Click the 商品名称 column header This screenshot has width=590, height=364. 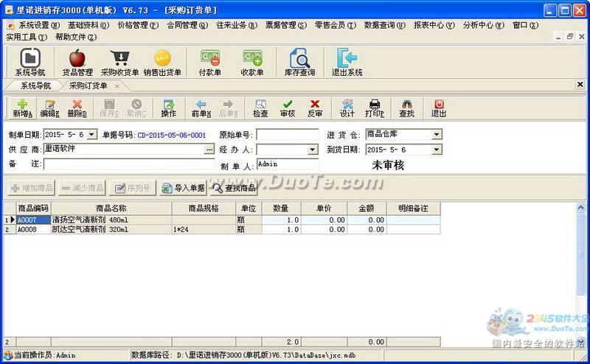coord(111,208)
